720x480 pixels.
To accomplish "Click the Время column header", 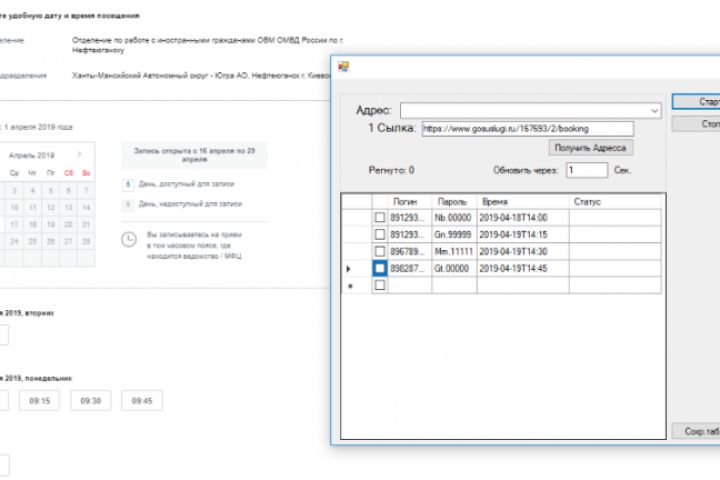I will [x=523, y=202].
